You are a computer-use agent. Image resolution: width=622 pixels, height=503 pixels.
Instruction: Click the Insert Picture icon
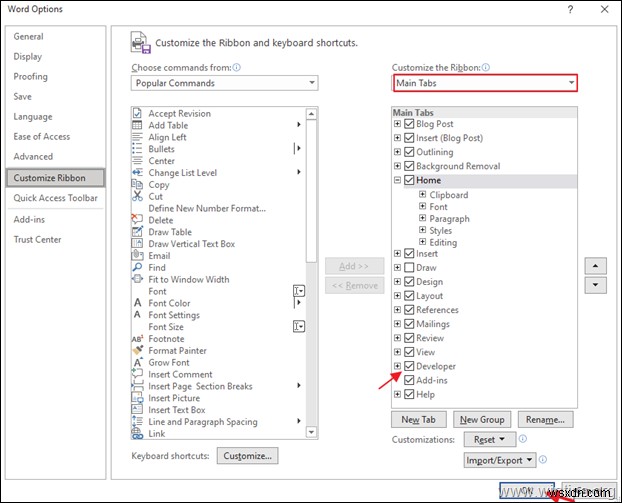(137, 397)
